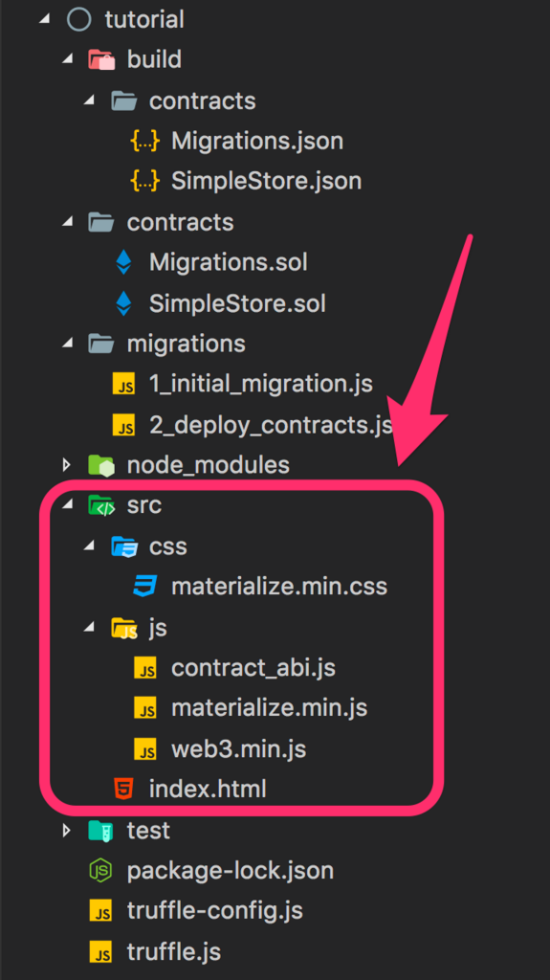Click the CSS3 icon for materialize.min.css
The image size is (550, 980).
(145, 587)
